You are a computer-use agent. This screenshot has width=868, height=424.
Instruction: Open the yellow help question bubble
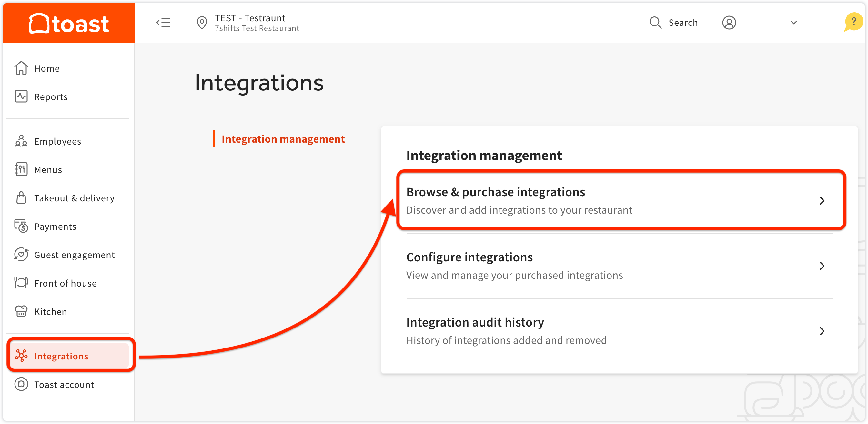853,22
